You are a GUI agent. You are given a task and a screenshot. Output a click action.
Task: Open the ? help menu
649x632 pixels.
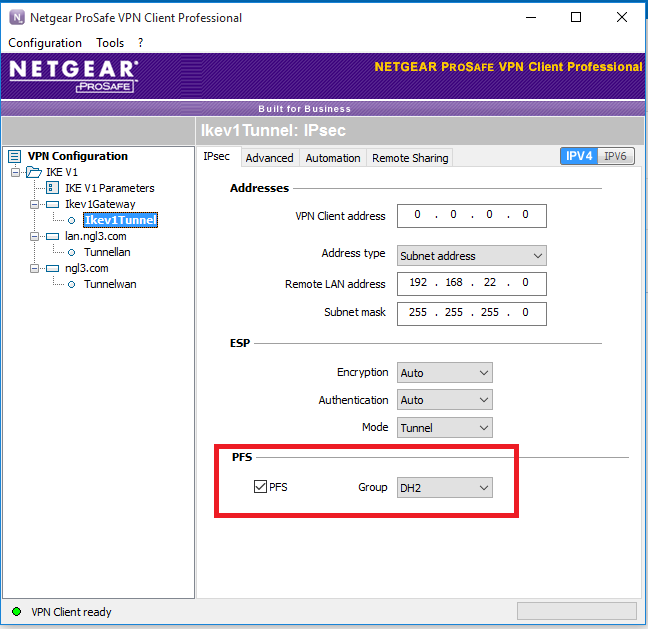141,43
